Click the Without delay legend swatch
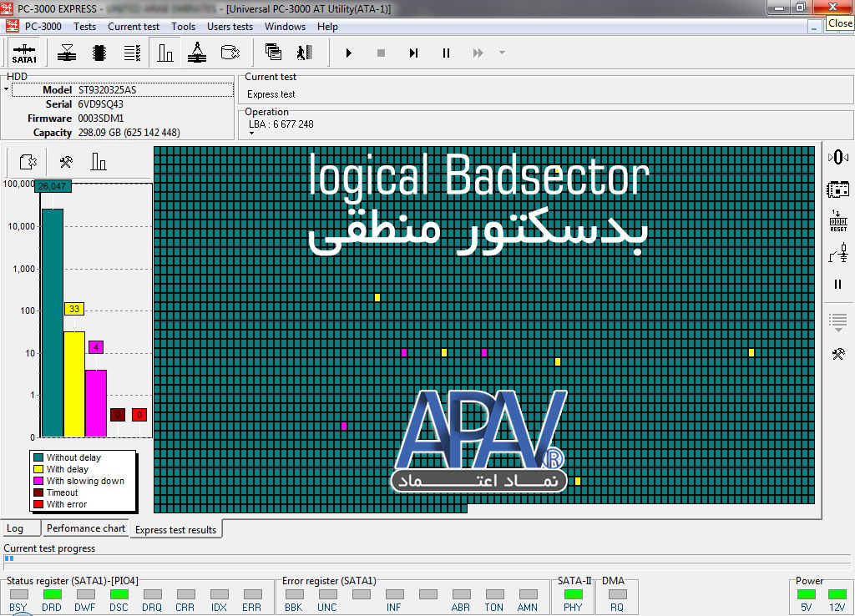Viewport: 855px width, 616px height. (x=38, y=457)
